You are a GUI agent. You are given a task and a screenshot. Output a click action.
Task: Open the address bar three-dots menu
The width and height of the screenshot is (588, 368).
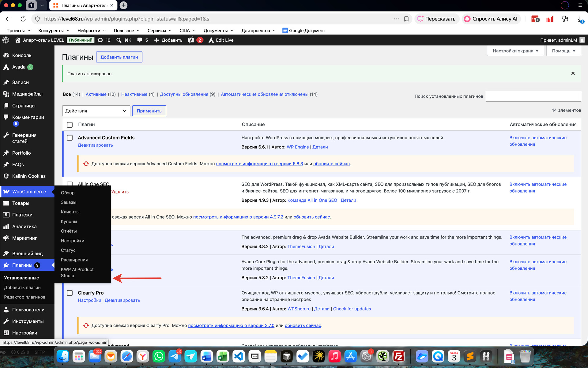click(x=397, y=19)
